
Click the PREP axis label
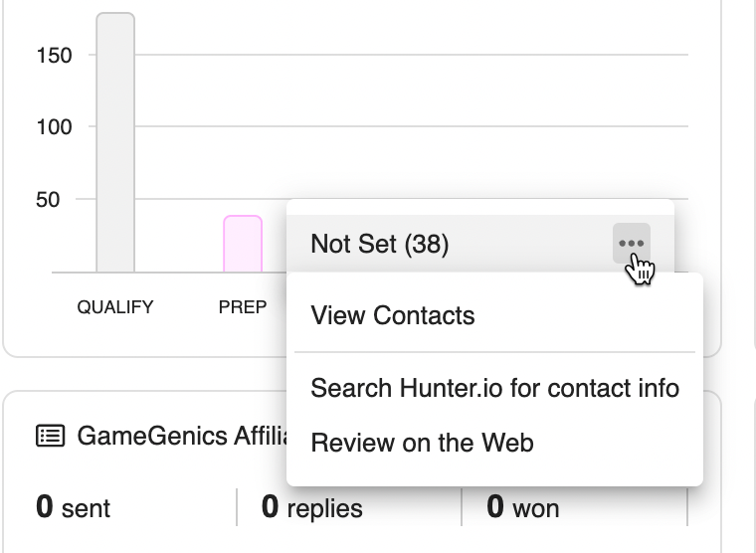point(243,307)
